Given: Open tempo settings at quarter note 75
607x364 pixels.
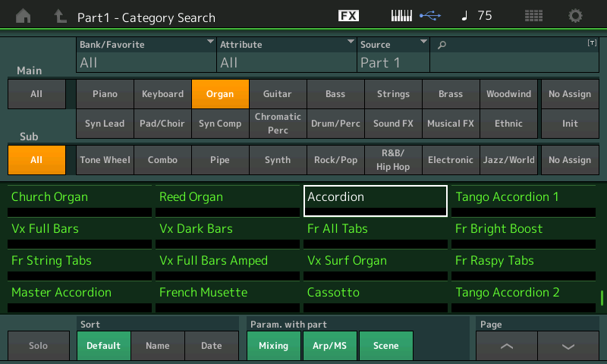Looking at the screenshot, I should click(x=477, y=15).
